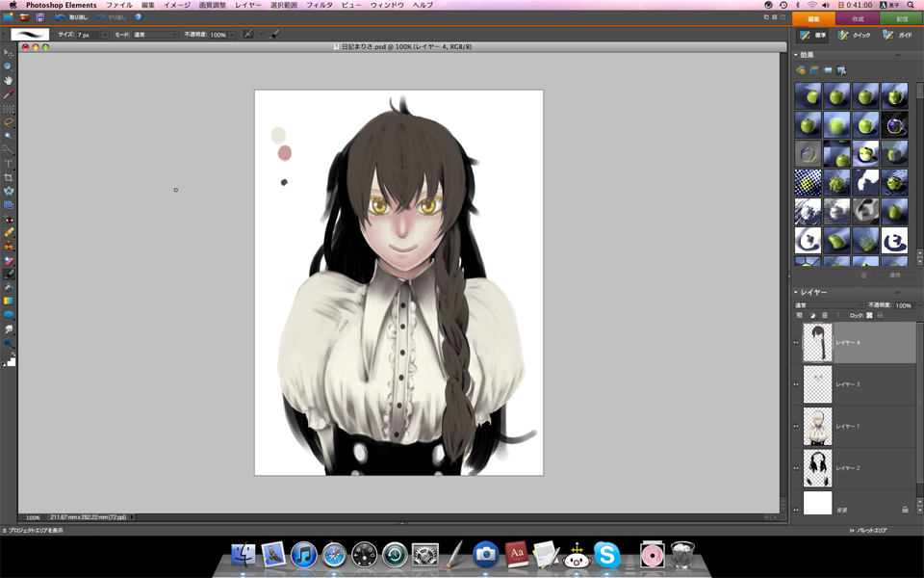Open a file via toolbar folder icon
The image size is (924, 578).
(x=25, y=17)
